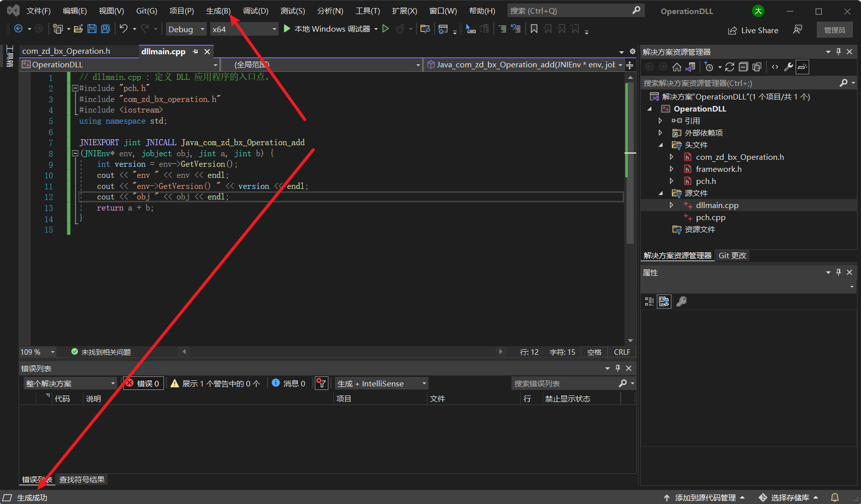
Task: Expand the 引用 node in Solution Explorer
Action: pos(660,121)
